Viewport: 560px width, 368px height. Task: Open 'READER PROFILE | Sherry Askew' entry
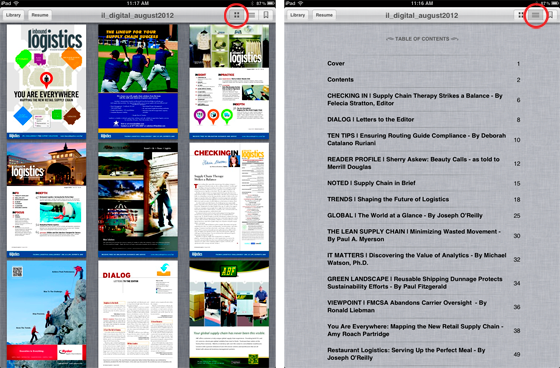coord(423,163)
